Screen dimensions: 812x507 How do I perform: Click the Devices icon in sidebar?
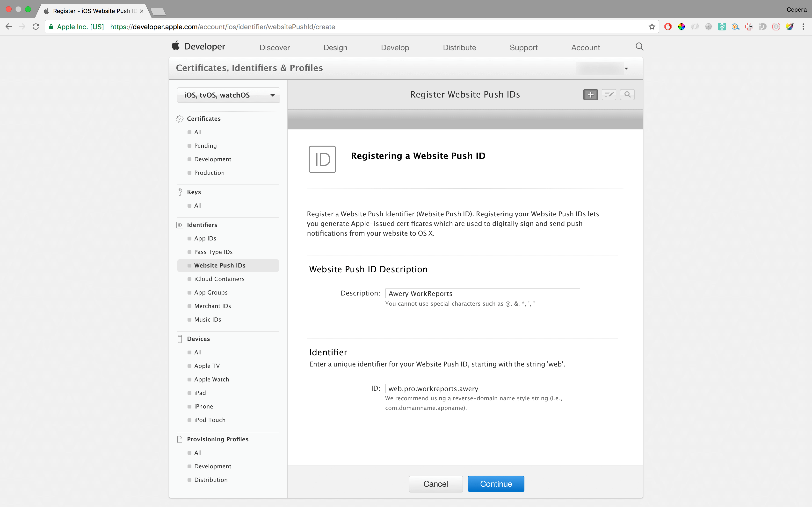tap(180, 338)
